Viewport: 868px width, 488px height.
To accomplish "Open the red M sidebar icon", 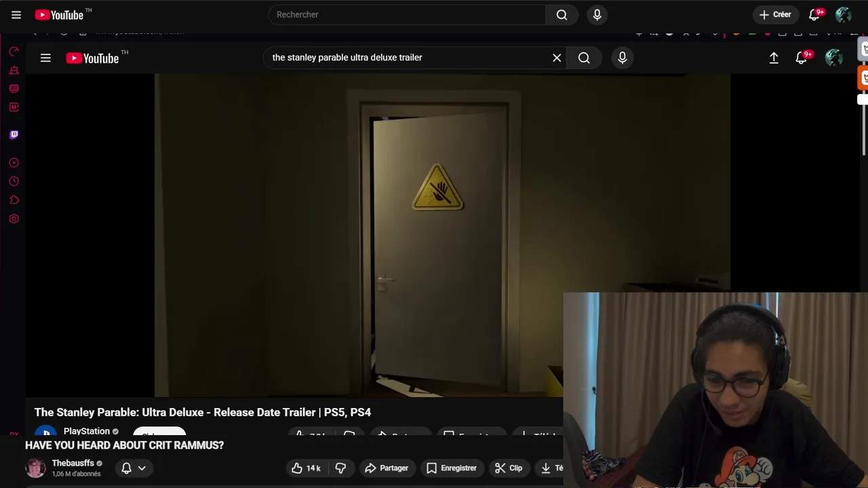I will (x=14, y=107).
